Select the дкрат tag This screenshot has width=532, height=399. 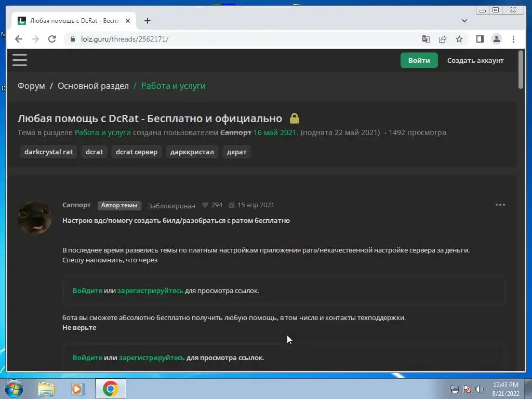tap(236, 152)
